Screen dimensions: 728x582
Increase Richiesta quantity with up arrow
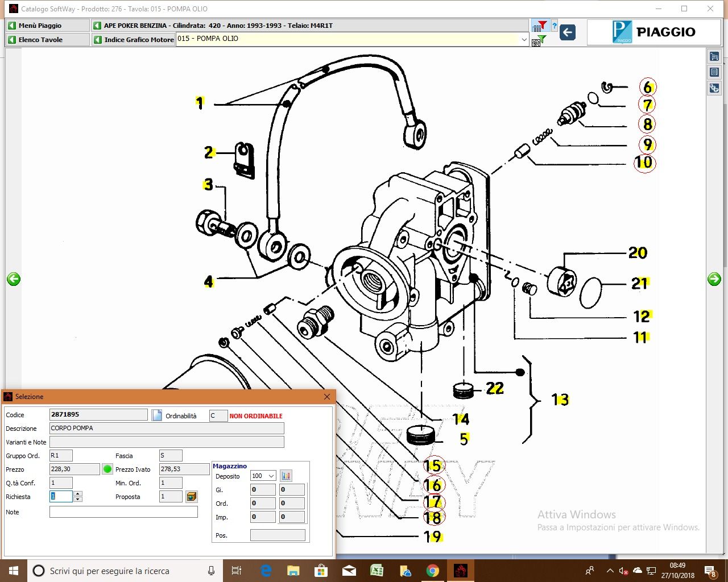(78, 493)
